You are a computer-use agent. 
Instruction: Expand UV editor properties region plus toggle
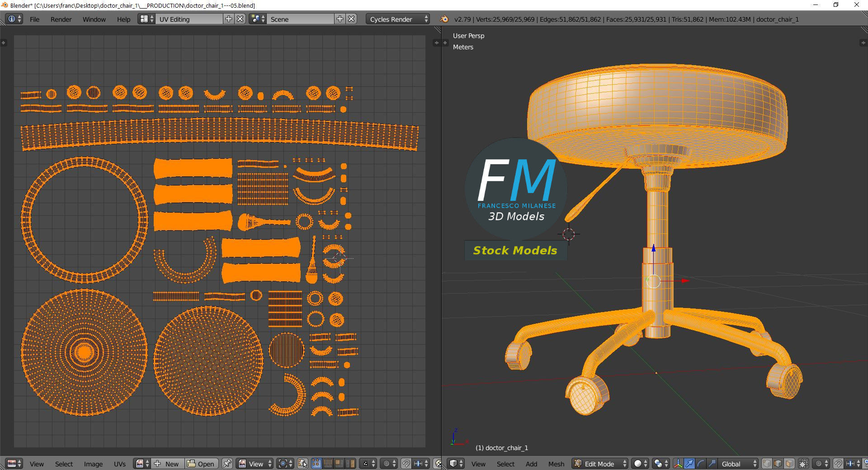(x=436, y=43)
